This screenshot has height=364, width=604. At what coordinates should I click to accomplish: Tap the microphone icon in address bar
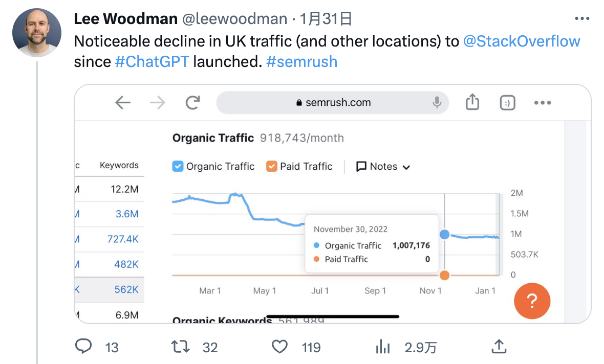[437, 103]
